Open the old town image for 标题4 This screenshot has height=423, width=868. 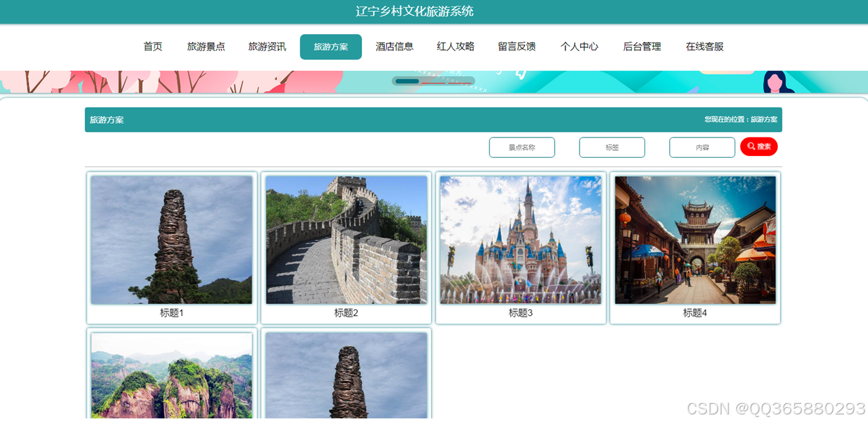(x=695, y=239)
